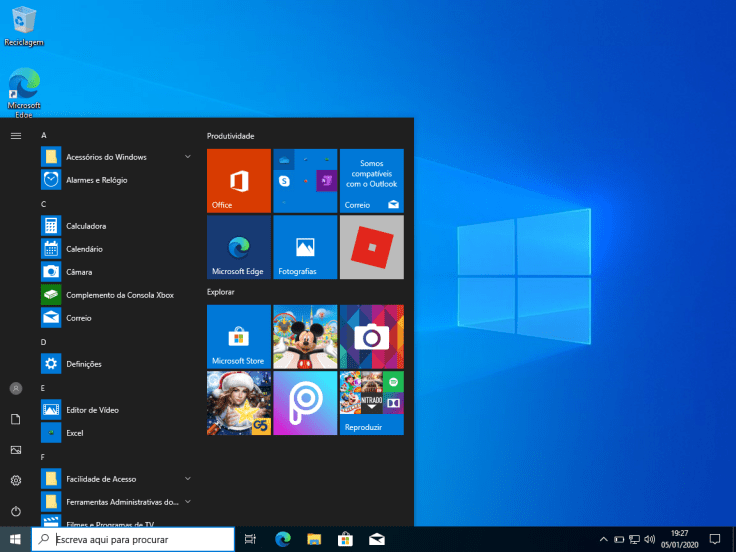Open the Fotografias tile

[305, 247]
